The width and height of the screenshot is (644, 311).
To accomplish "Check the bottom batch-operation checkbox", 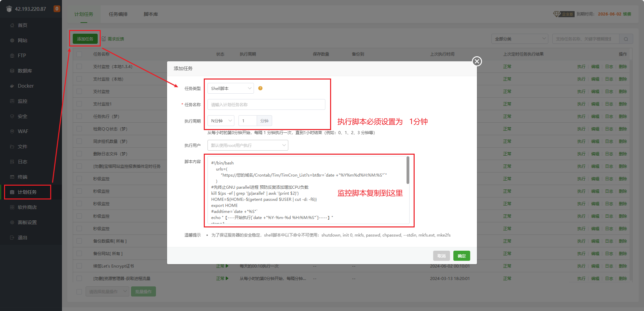I will tap(79, 292).
